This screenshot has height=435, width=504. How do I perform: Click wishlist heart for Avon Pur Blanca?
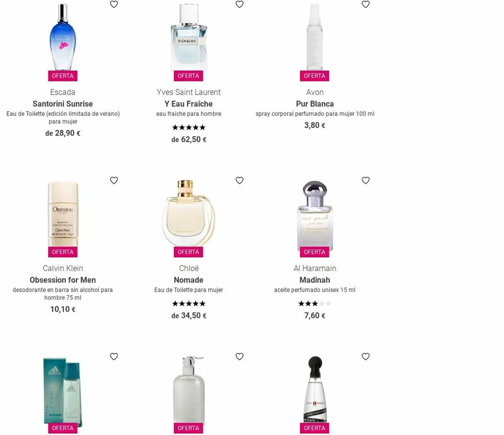(366, 4)
